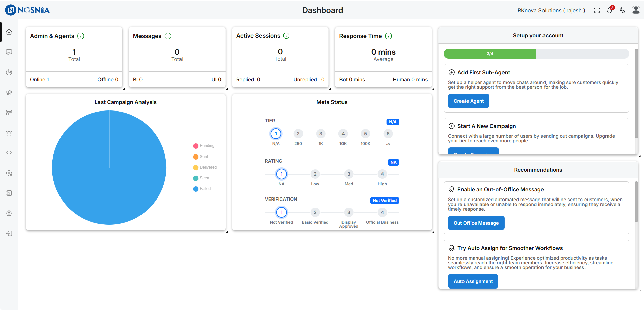644x310 pixels.
Task: Open the dotted-square sidebar icon
Action: click(9, 133)
